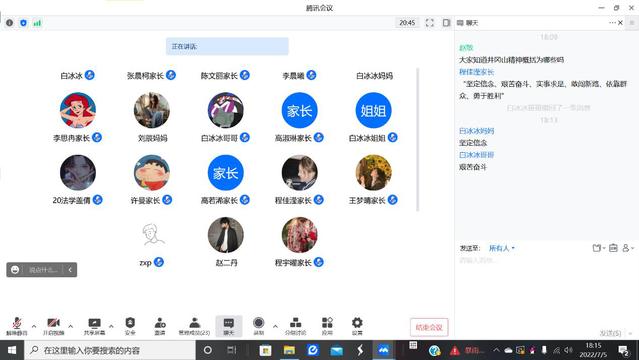The image size is (639, 360).
Task: Open the Windows Start menu
Action: click(12, 350)
